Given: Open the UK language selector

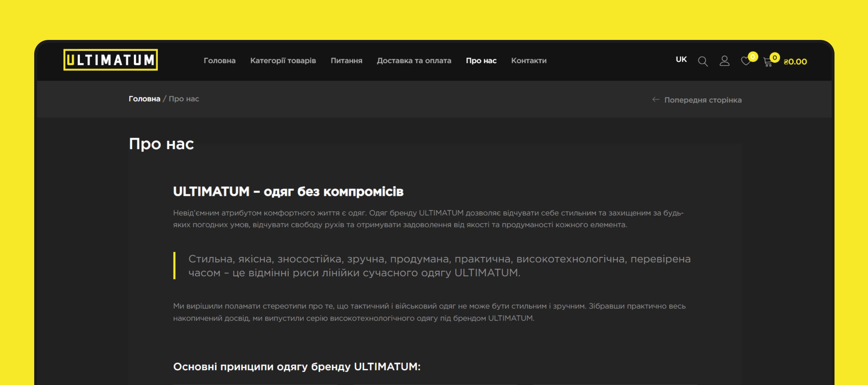Looking at the screenshot, I should 681,60.
